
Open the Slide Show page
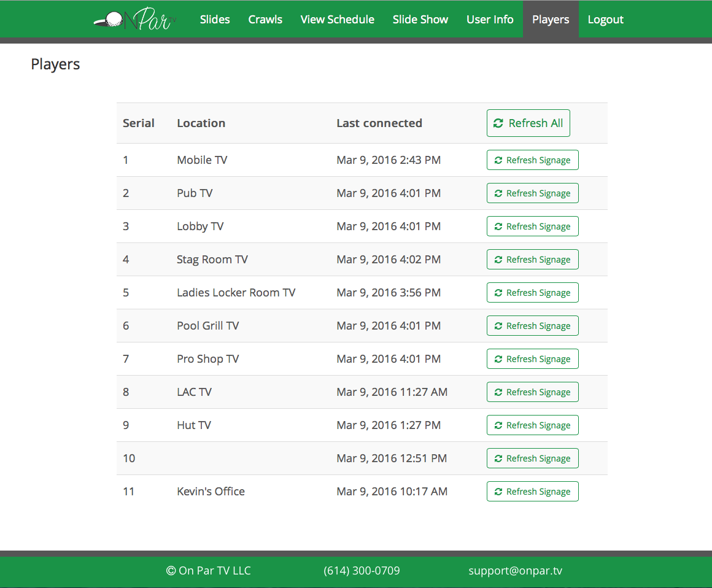point(420,20)
